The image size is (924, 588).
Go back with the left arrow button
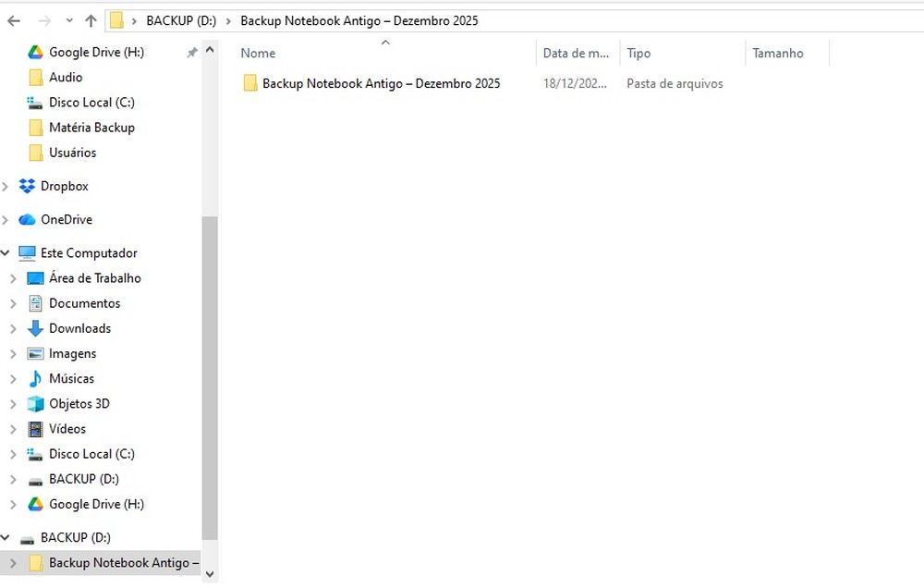14,21
